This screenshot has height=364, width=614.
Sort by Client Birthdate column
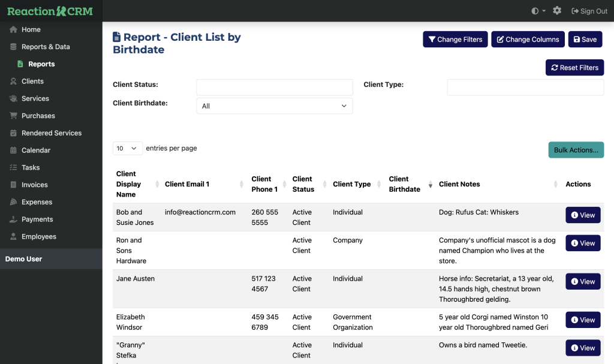click(x=409, y=184)
